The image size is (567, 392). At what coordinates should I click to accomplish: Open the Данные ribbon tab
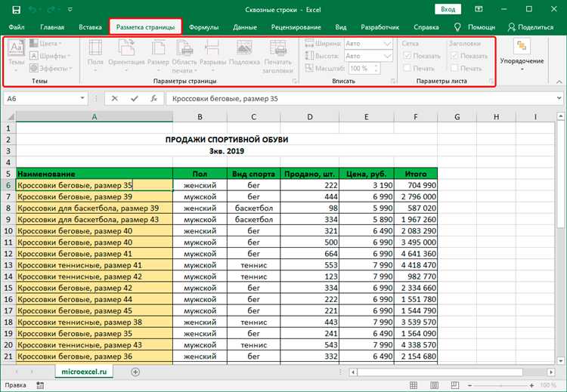click(245, 27)
